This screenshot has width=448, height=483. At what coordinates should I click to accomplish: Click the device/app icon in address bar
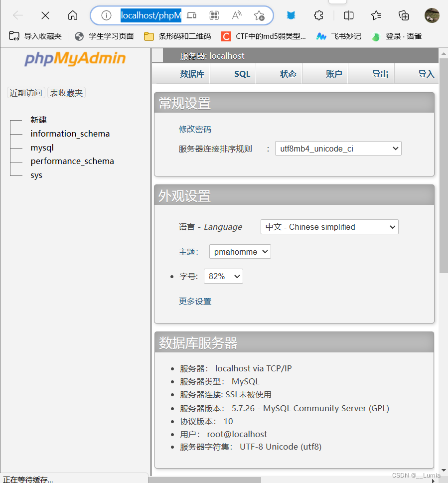point(191,15)
